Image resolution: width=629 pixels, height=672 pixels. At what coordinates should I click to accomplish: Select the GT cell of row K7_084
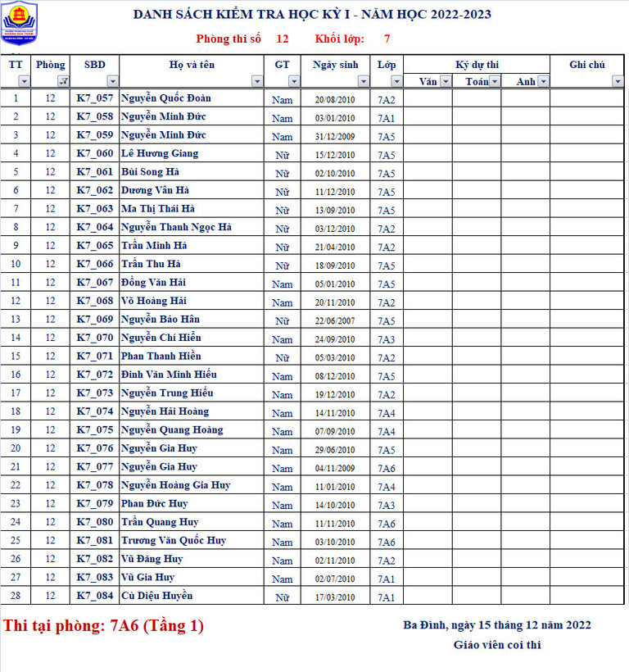coord(283,597)
